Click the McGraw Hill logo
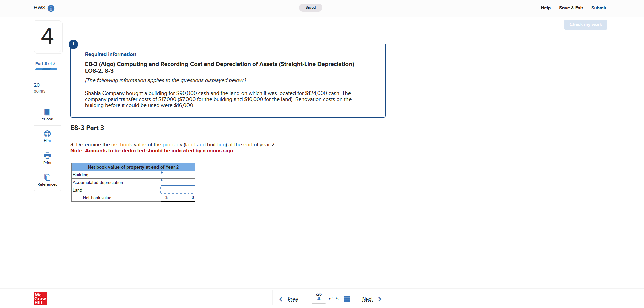The image size is (644, 308). (x=40, y=298)
